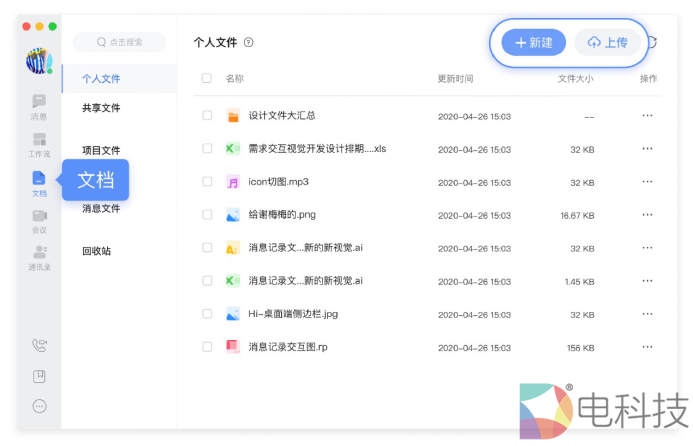Open the more actions menu for 给谢梅梅的.png

pyautogui.click(x=647, y=215)
